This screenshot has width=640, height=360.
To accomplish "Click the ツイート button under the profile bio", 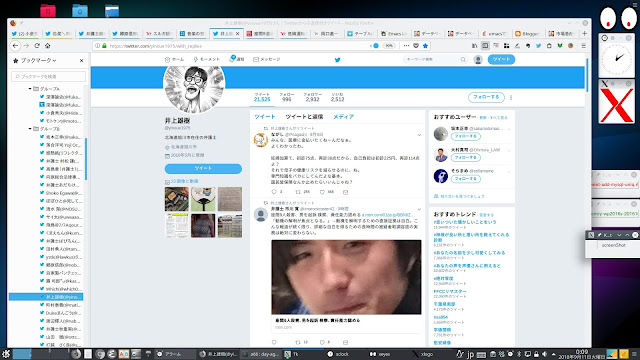I will (203, 169).
